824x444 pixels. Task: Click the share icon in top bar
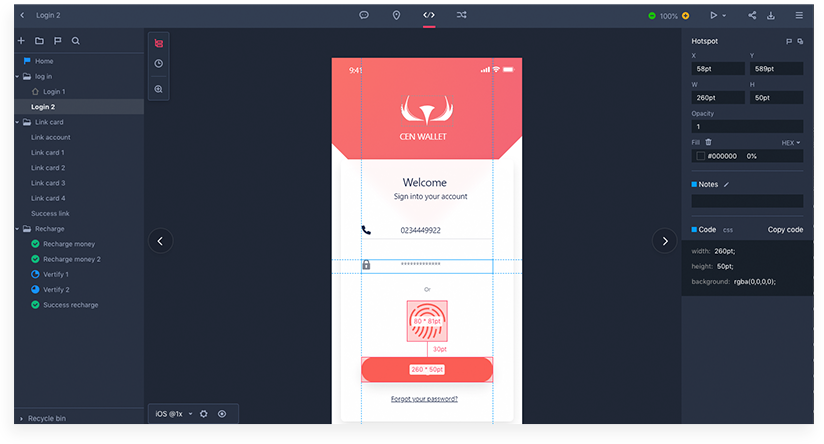(x=752, y=15)
